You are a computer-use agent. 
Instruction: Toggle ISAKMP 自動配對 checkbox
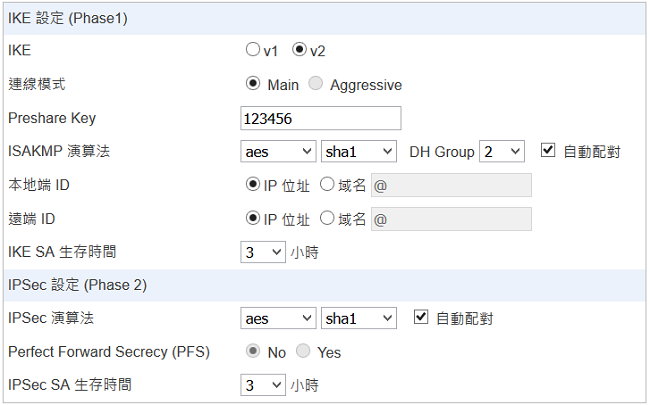(x=547, y=151)
